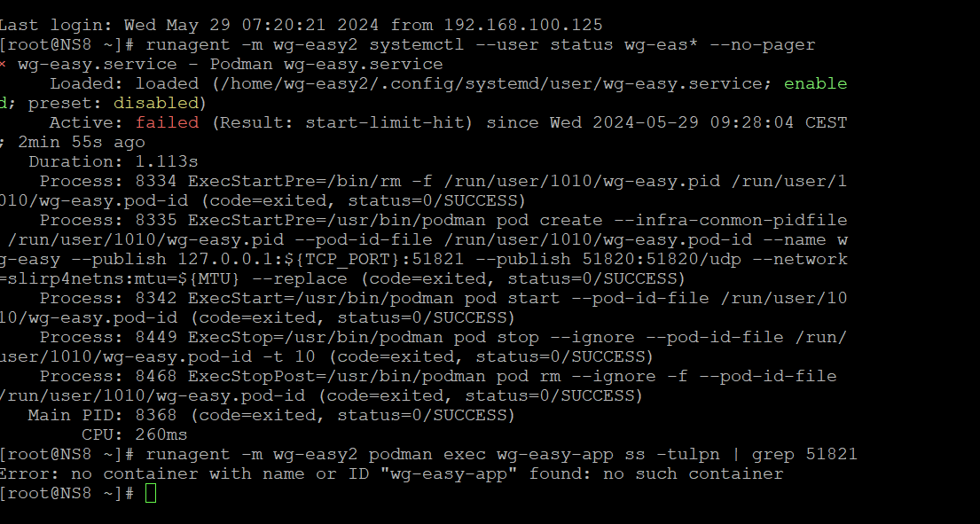Click the red x service status marker

pyautogui.click(x=3, y=65)
